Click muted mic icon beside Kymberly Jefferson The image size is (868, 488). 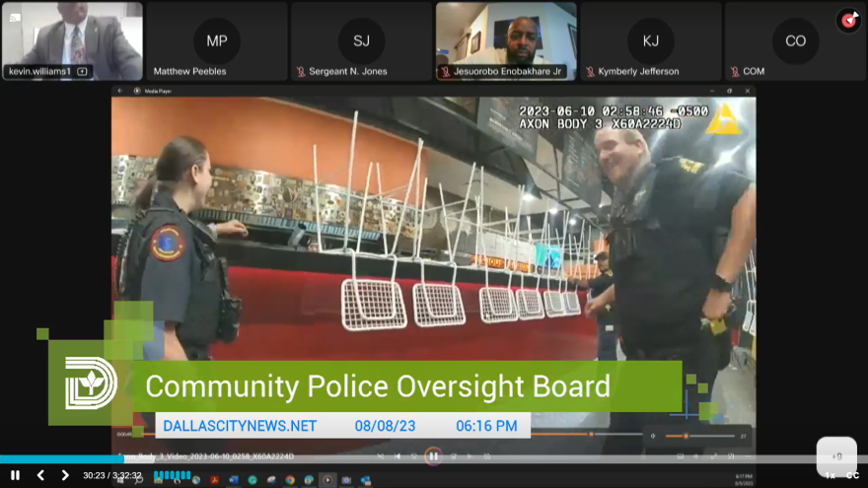click(x=591, y=71)
